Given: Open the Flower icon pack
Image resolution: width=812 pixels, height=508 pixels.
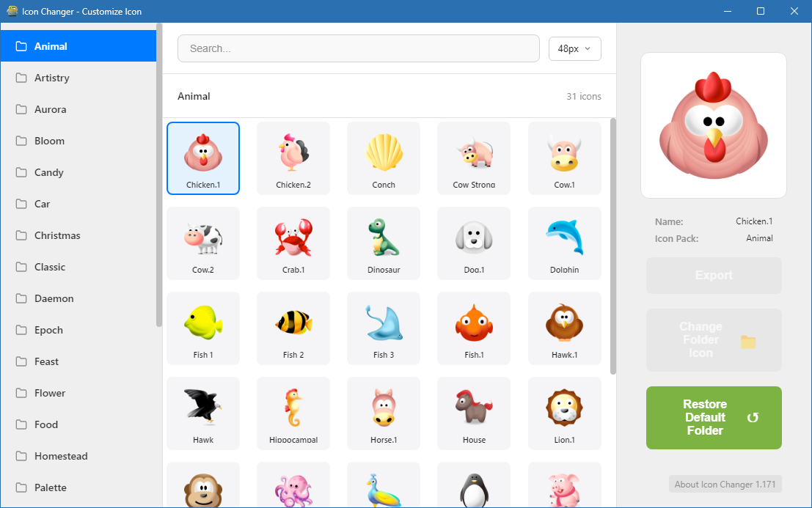Looking at the screenshot, I should coord(78,393).
